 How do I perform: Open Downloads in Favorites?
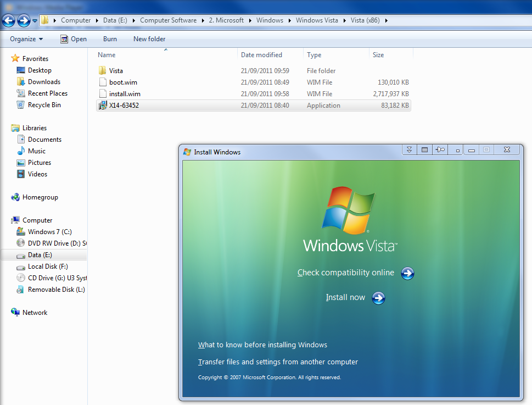click(44, 82)
